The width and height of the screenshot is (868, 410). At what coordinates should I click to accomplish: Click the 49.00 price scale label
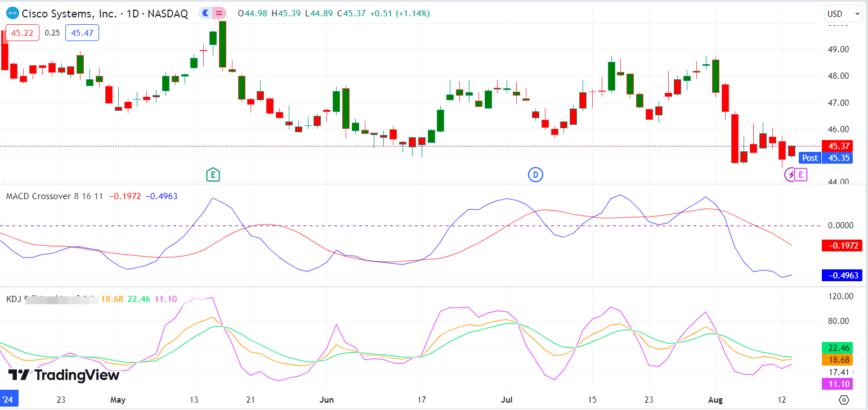[837, 49]
